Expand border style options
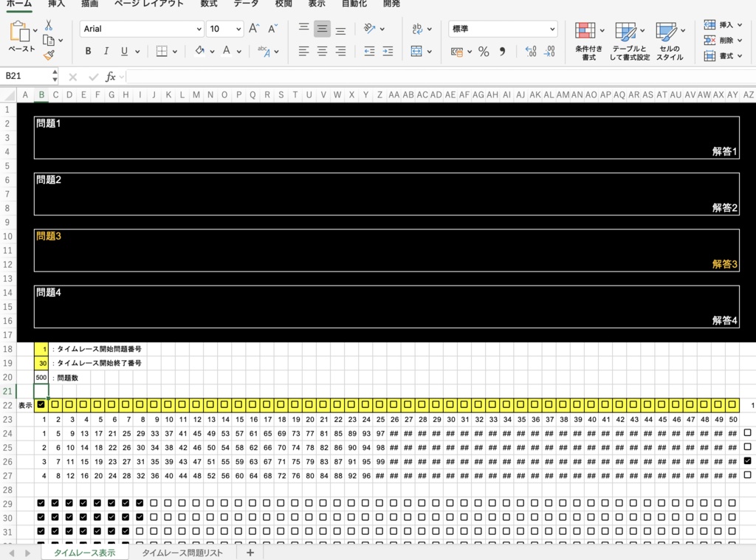756x560 pixels. (174, 52)
